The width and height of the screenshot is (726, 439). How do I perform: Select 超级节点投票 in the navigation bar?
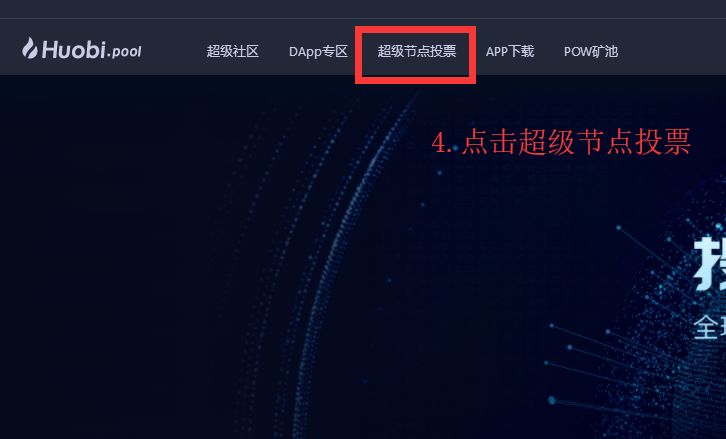coord(417,51)
